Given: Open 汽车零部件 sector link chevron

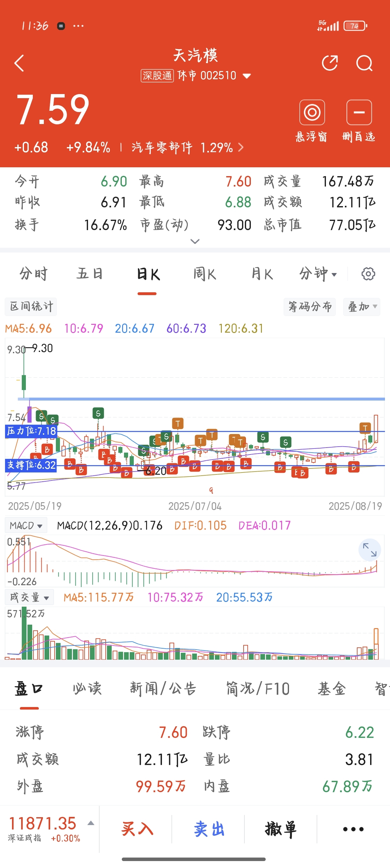Looking at the screenshot, I should (240, 147).
